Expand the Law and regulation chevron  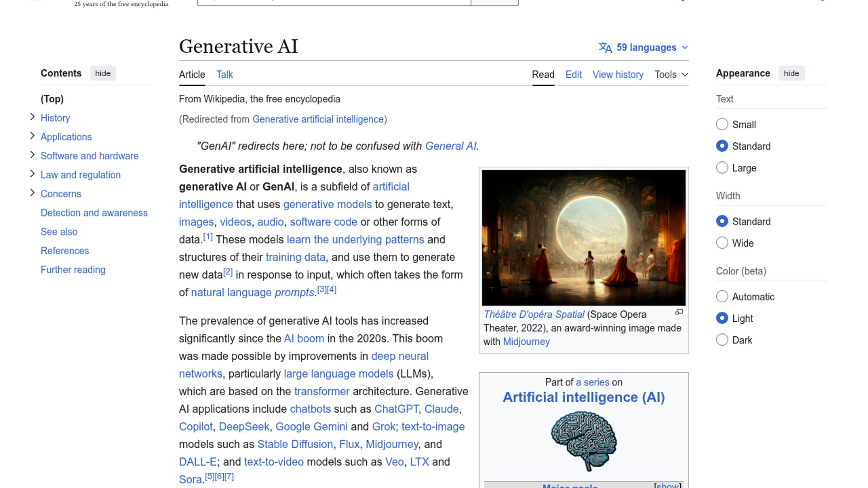pos(32,174)
